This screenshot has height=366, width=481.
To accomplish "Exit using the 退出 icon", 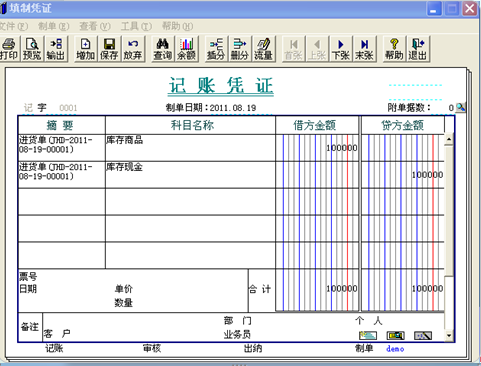I will coord(418,49).
